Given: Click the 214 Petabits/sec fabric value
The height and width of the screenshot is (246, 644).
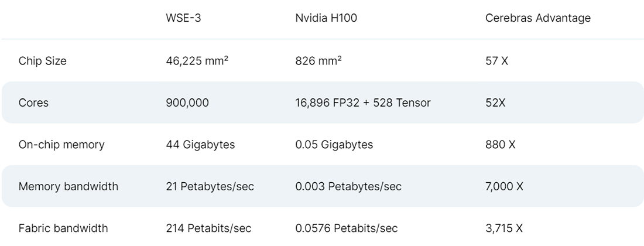Looking at the screenshot, I should [x=208, y=228].
